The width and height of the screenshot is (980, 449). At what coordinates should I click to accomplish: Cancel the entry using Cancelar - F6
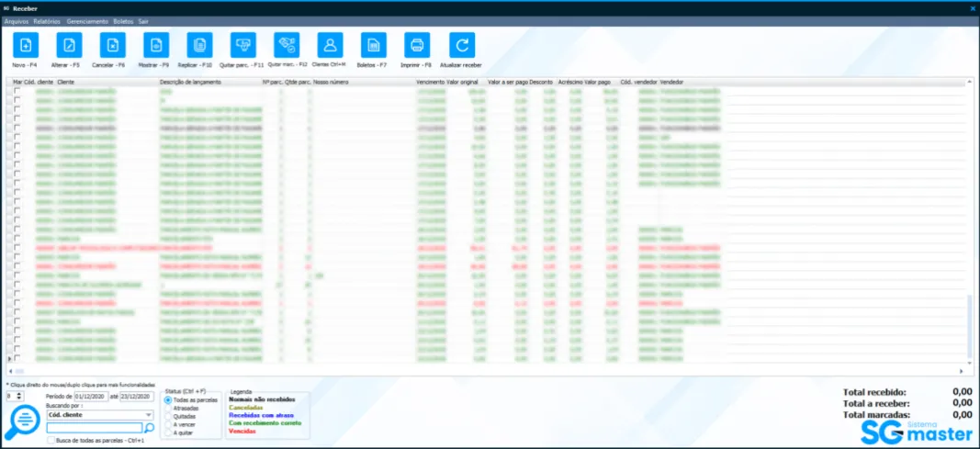tap(112, 45)
